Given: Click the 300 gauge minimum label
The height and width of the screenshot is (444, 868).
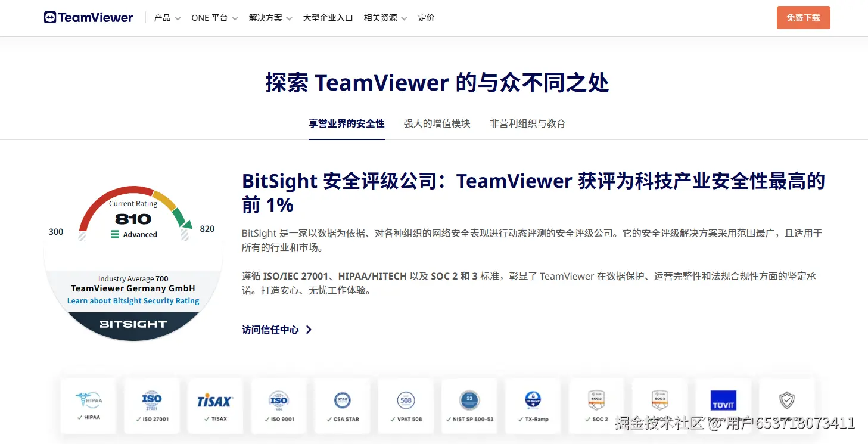Looking at the screenshot, I should coord(56,232).
